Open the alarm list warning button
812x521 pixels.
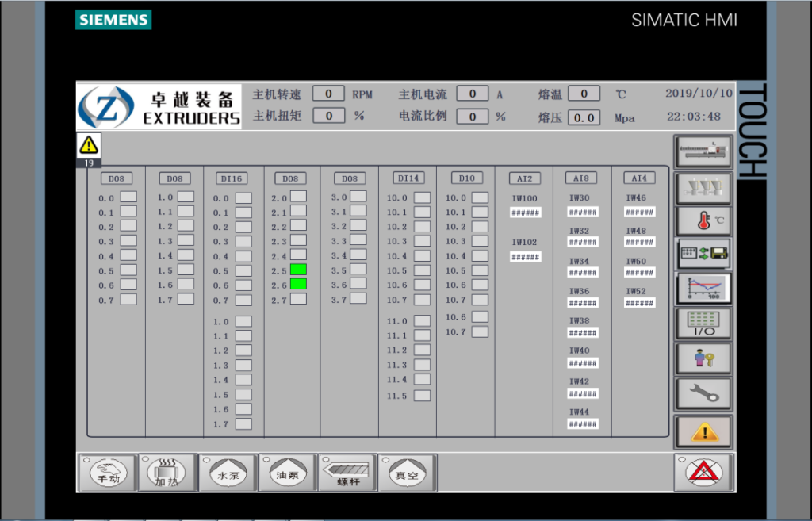(703, 431)
